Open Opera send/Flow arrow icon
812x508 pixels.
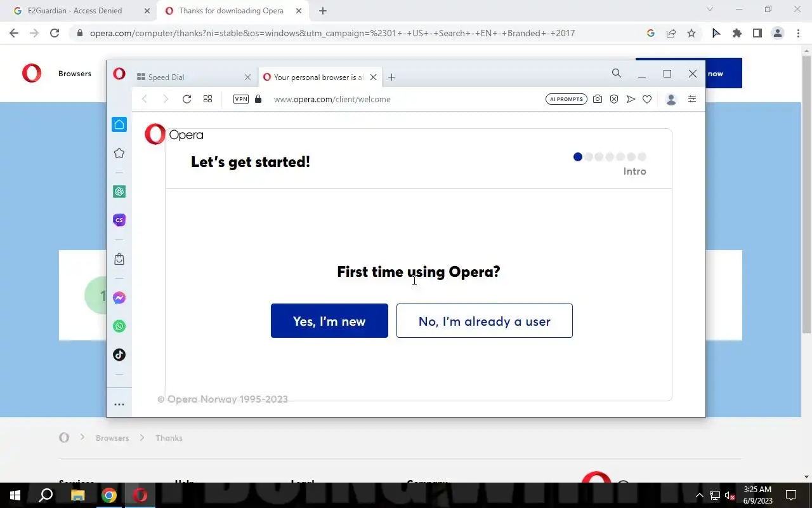[631, 99]
